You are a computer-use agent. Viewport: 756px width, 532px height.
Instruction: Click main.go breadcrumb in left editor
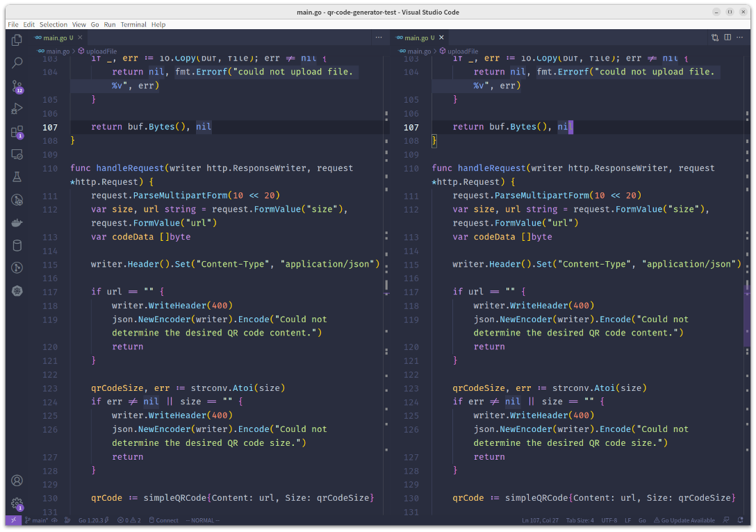54,51
